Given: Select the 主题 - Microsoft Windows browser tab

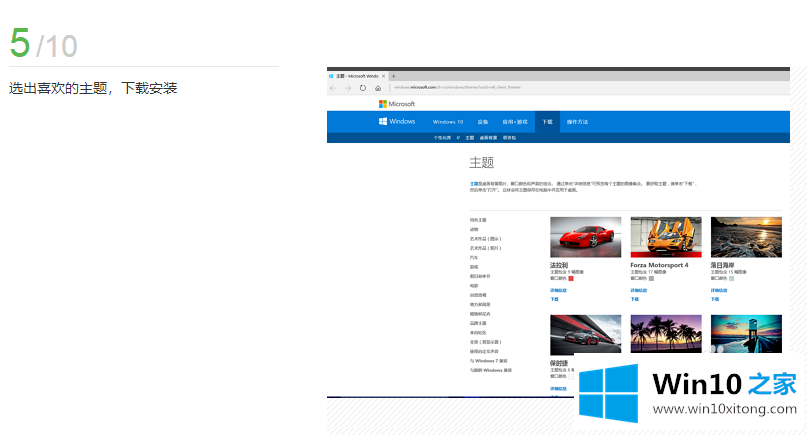Looking at the screenshot, I should (x=358, y=76).
